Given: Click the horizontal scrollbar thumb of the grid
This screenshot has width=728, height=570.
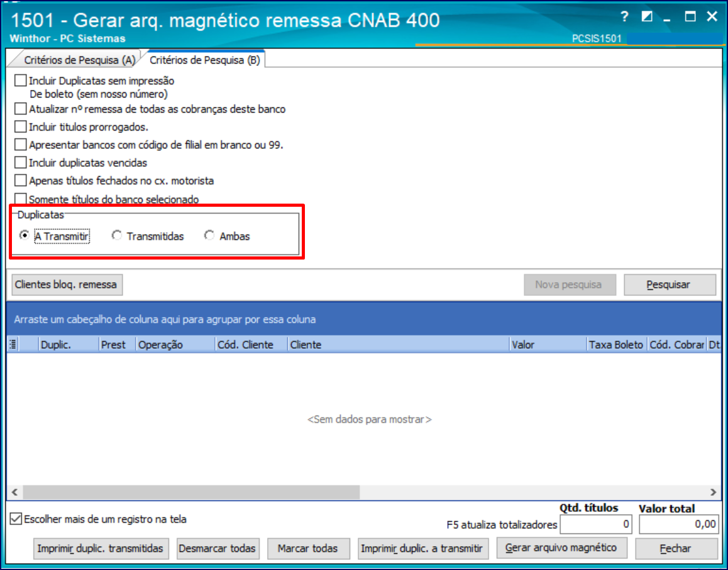Looking at the screenshot, I should pyautogui.click(x=191, y=492).
